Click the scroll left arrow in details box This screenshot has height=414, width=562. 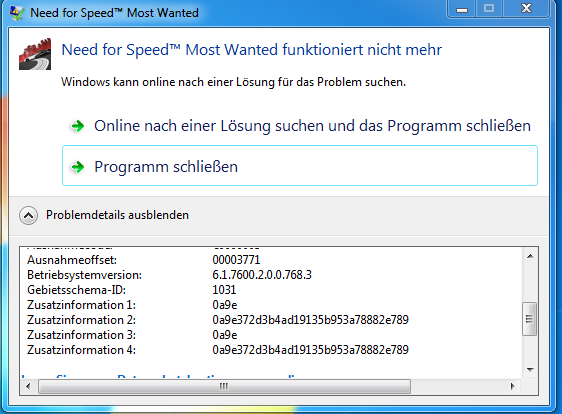coord(28,386)
